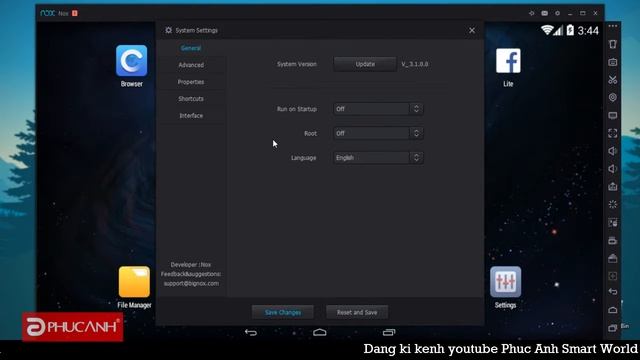This screenshot has height=360, width=640.
Task: Click the 3:44 clock in status bar
Action: [x=588, y=31]
